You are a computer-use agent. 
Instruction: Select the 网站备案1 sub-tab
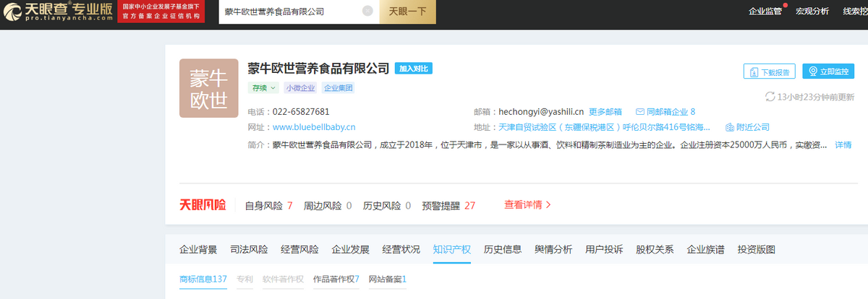point(388,279)
